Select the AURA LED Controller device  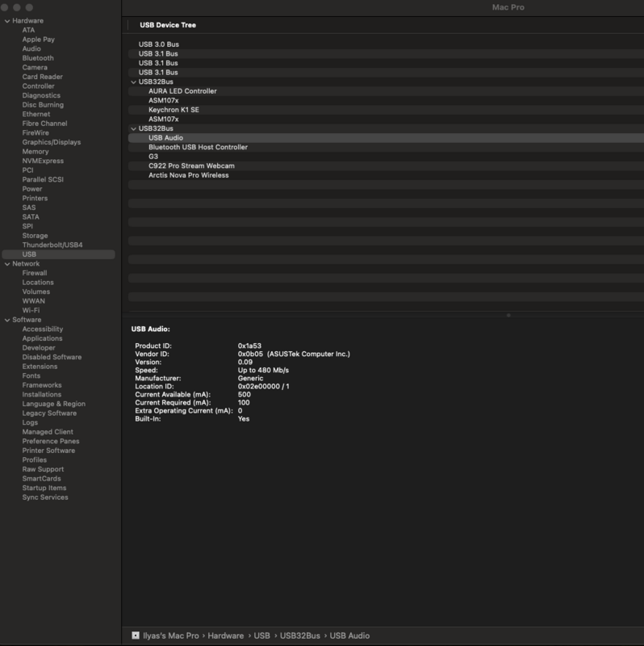pyautogui.click(x=182, y=91)
